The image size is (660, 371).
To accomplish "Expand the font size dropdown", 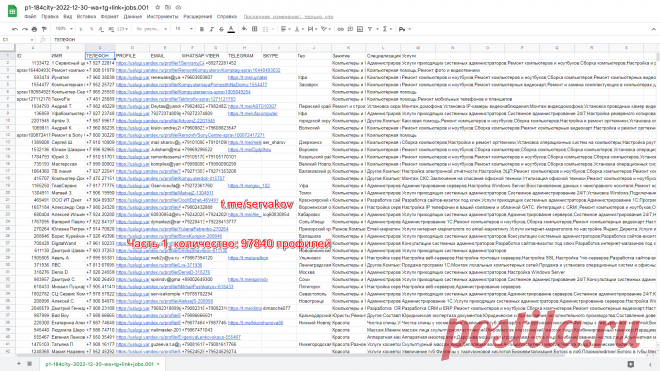I will 184,29.
